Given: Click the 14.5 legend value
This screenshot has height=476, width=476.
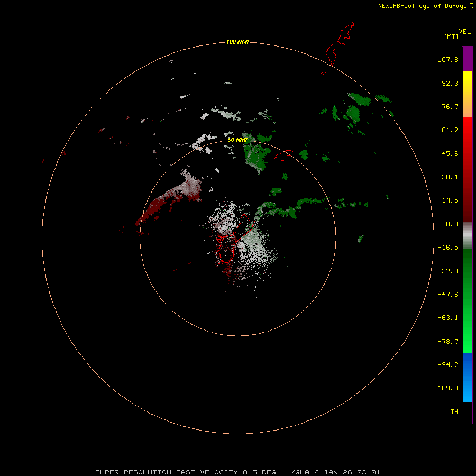Looking at the screenshot, I should pos(450,200).
